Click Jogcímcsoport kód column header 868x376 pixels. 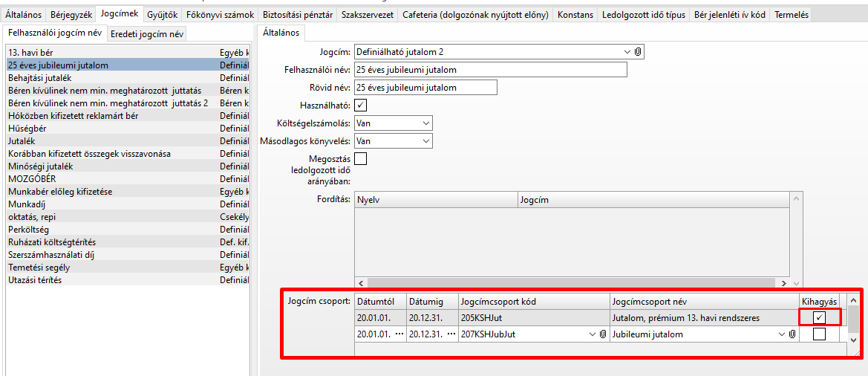(x=534, y=301)
